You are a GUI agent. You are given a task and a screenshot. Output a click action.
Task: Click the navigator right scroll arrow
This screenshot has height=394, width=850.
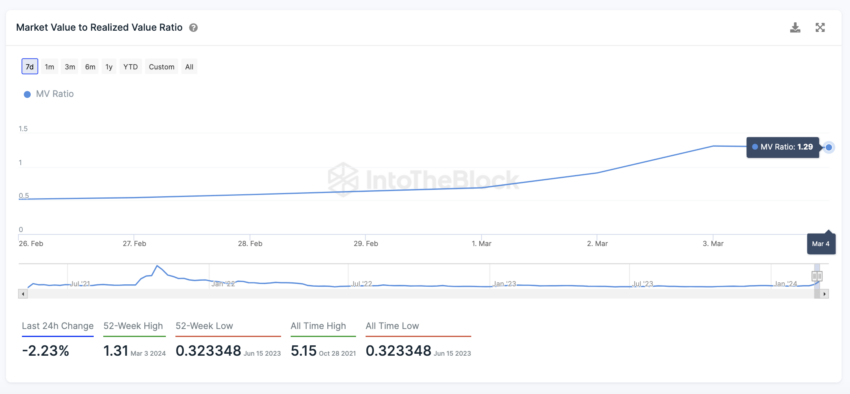coord(825,294)
